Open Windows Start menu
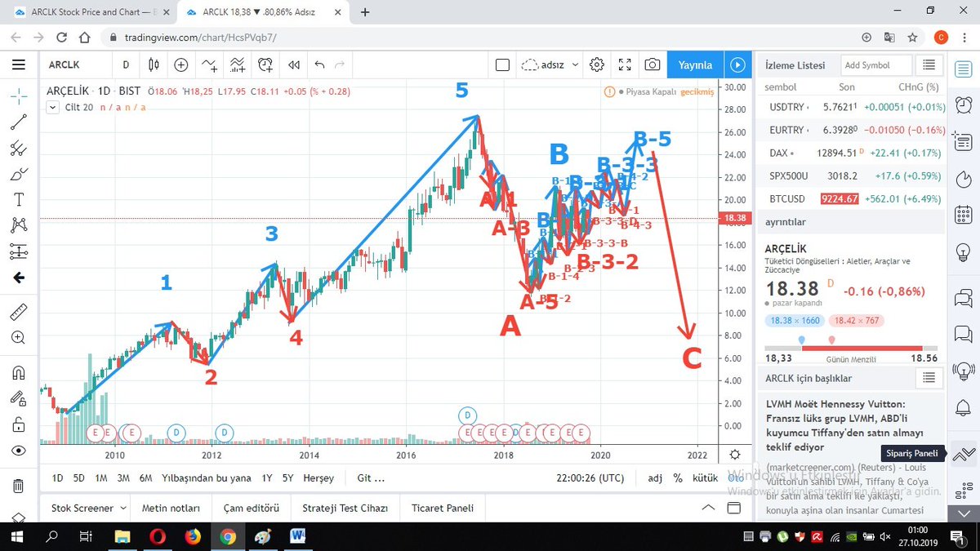This screenshot has width=980, height=551. click(16, 536)
